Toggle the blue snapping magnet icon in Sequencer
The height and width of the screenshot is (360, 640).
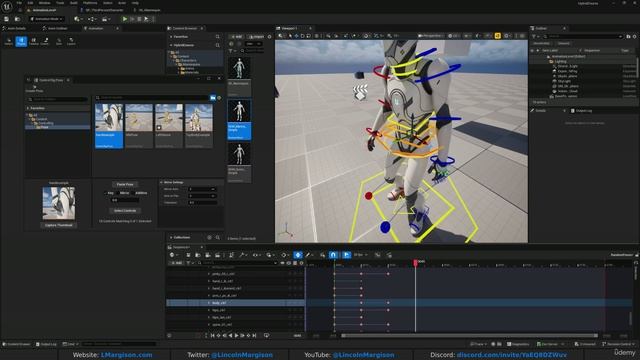tap(333, 255)
